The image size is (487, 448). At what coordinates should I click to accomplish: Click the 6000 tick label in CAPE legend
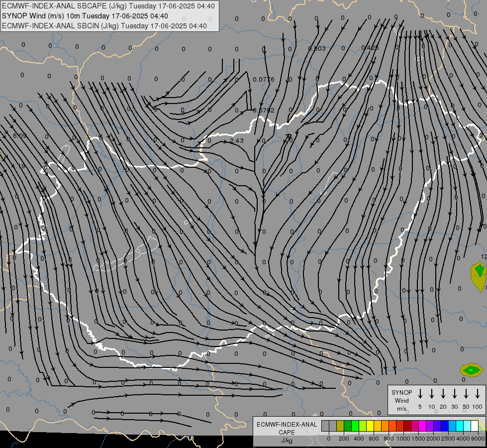click(478, 439)
